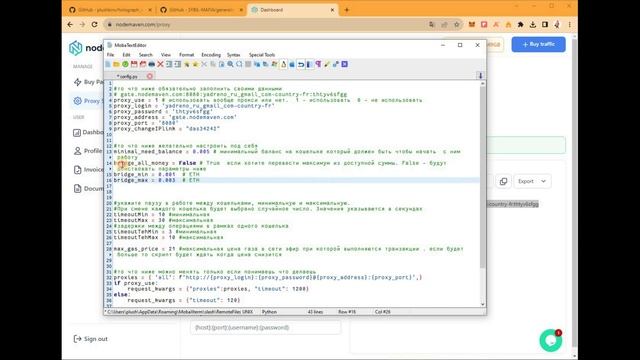The height and width of the screenshot is (360, 640).
Task: Click the bookmark star in address bar
Action: pos(457,24)
